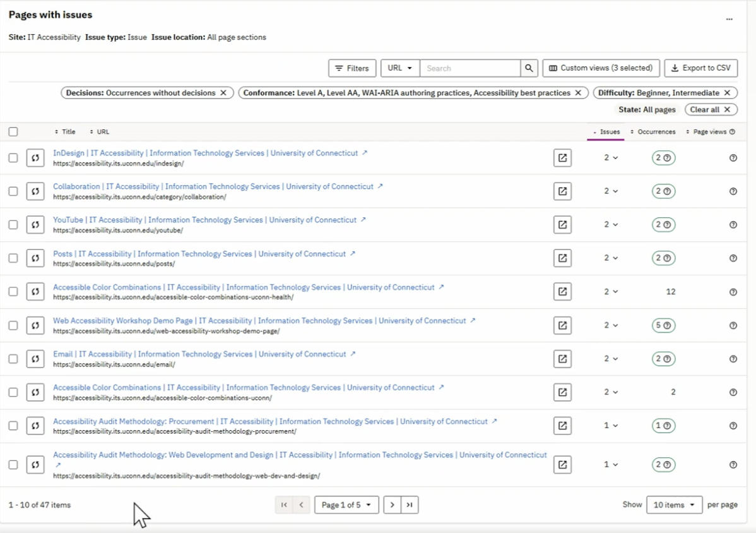Open the URL search-type dropdown
Screen dimensions: 756x533
pyautogui.click(x=400, y=68)
